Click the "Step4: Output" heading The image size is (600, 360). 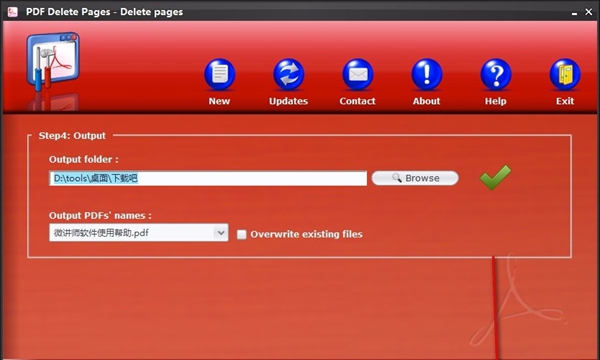(72, 136)
